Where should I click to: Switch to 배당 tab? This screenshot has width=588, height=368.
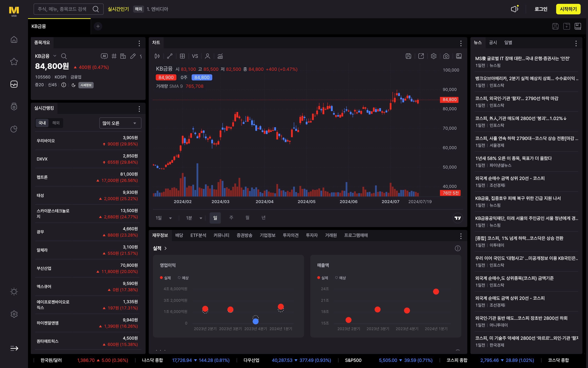pyautogui.click(x=179, y=235)
